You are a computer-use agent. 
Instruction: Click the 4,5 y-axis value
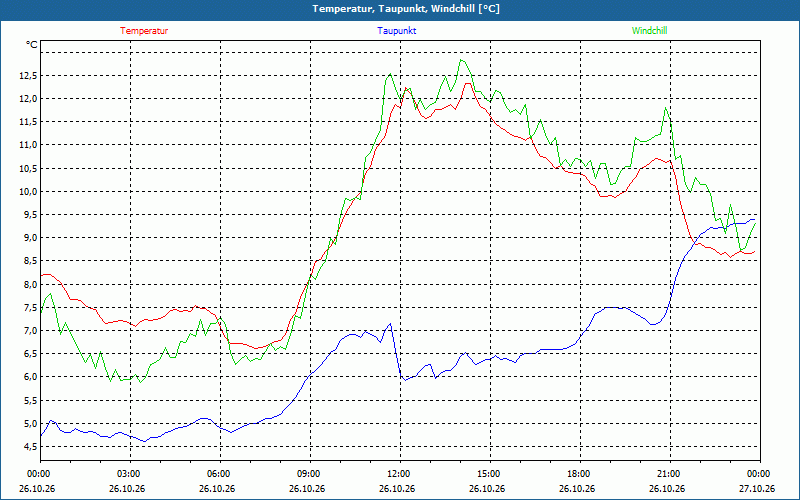(x=30, y=446)
